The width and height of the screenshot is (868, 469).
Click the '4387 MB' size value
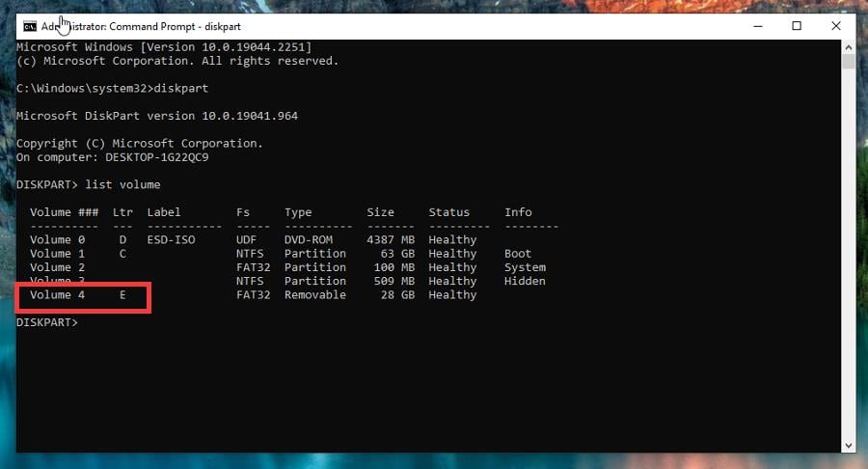click(391, 239)
